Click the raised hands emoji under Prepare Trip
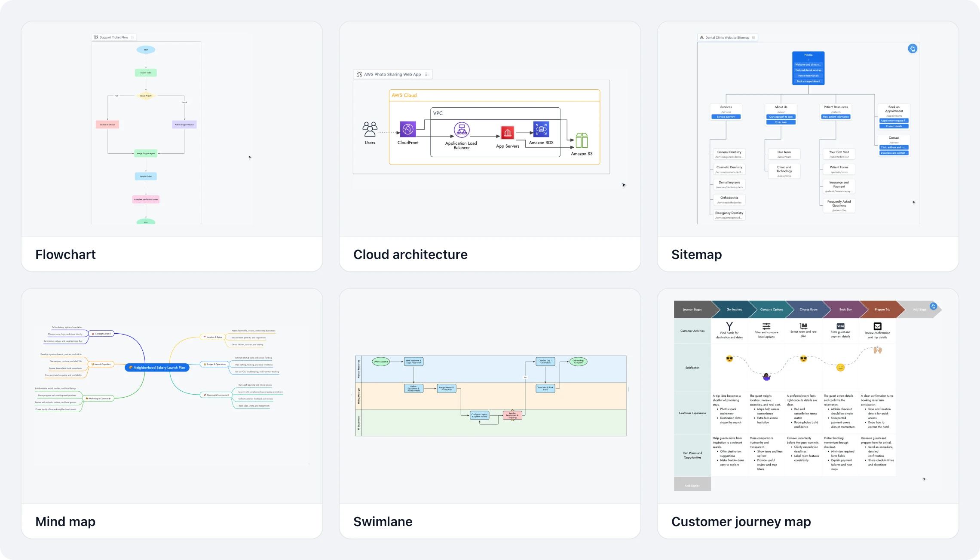Screen dimensions: 980x560 tap(878, 350)
